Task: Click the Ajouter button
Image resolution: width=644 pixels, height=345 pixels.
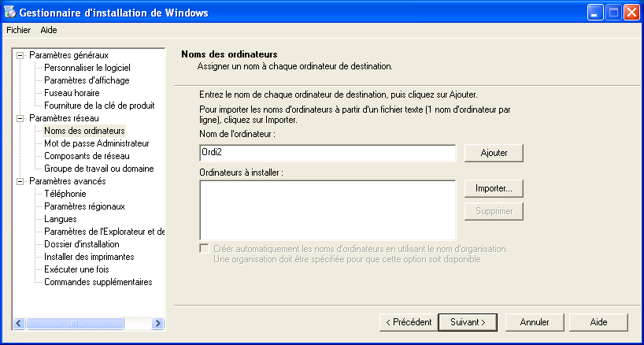Action: [494, 153]
